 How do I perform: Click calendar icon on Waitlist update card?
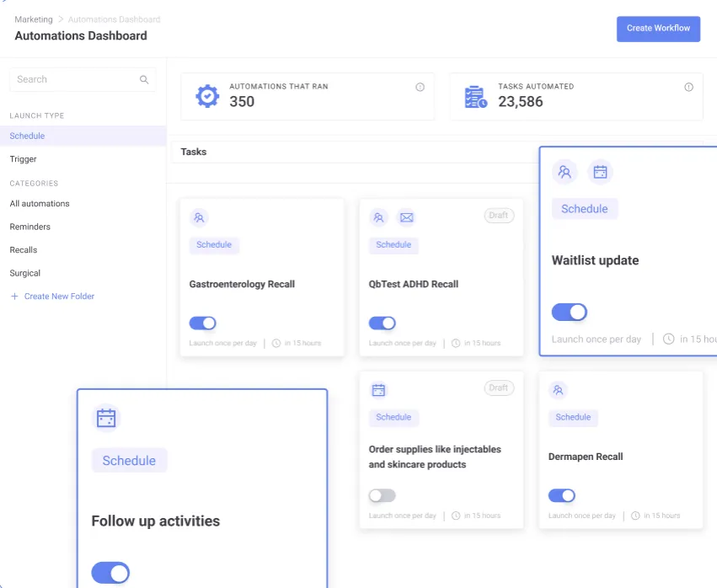point(600,172)
